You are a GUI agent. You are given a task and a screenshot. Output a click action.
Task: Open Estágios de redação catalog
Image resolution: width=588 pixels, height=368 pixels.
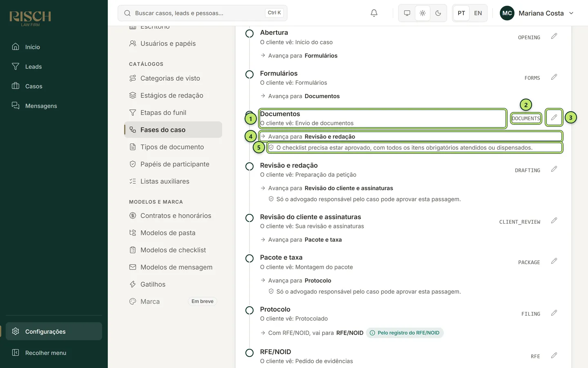(173, 95)
